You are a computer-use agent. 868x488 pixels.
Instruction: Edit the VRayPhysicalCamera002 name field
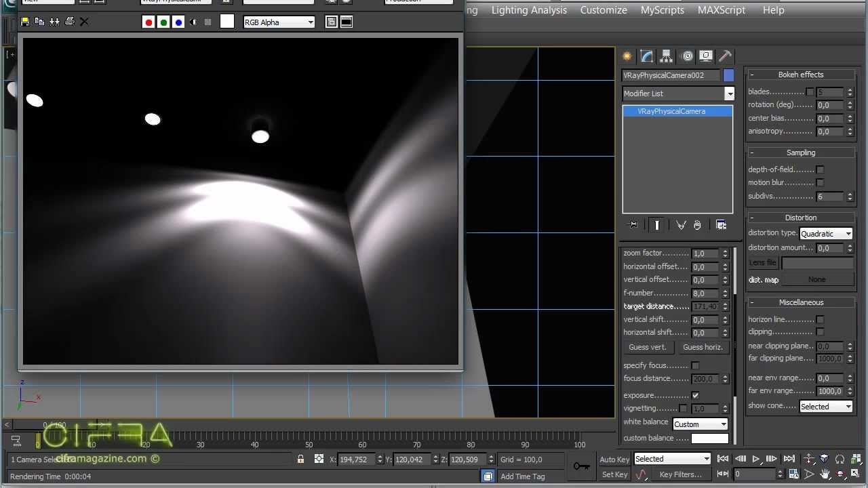pos(671,75)
